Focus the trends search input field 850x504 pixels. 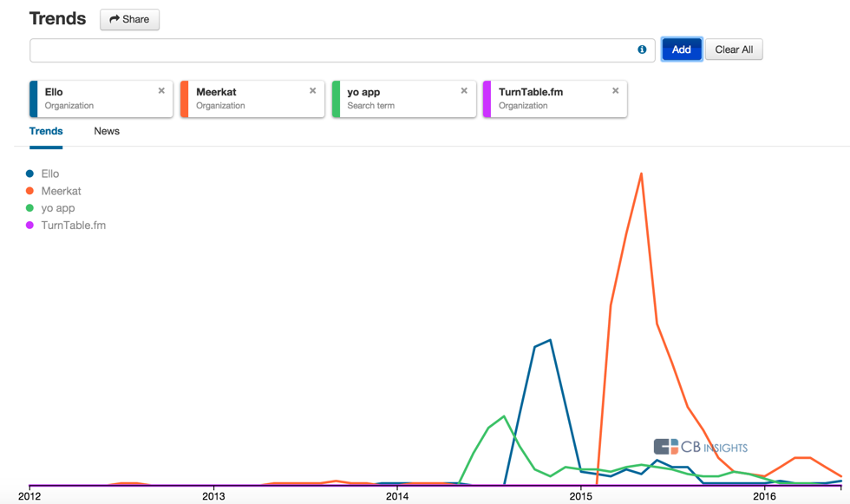[330, 50]
